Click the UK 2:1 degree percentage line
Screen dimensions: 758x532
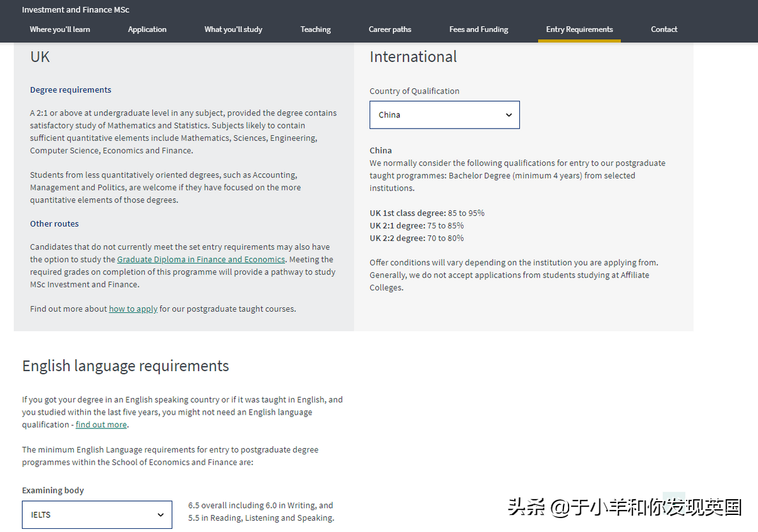(416, 225)
